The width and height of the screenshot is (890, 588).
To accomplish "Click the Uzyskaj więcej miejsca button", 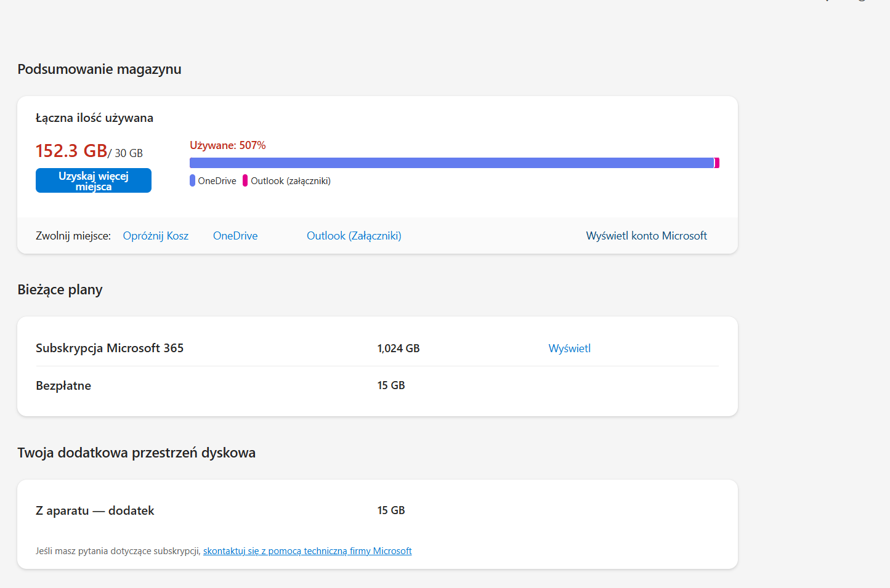I will 94,180.
